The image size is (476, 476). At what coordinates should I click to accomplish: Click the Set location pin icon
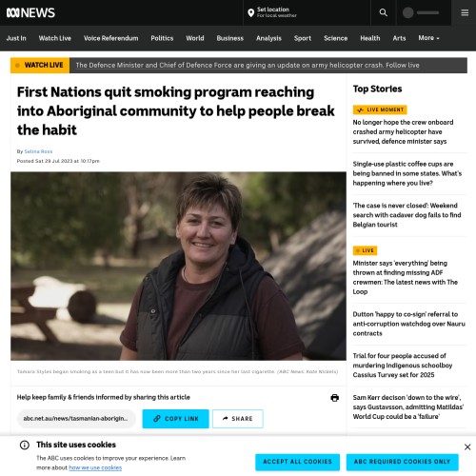click(x=250, y=12)
